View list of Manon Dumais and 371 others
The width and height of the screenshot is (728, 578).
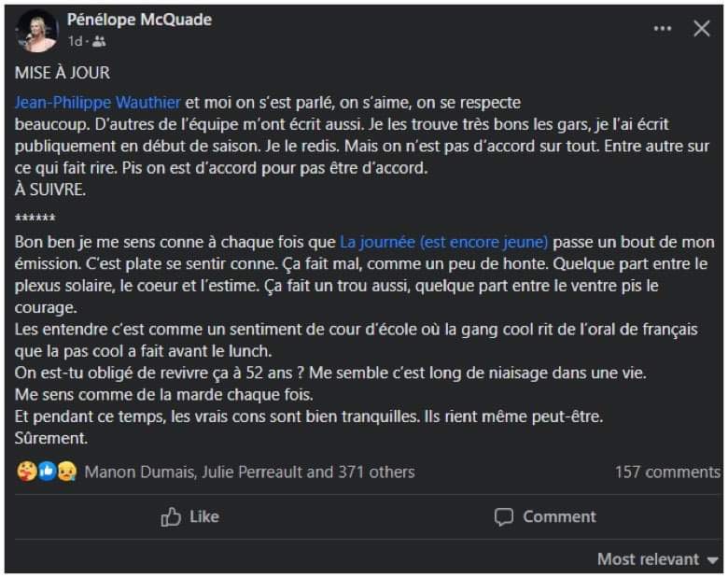click(250, 472)
